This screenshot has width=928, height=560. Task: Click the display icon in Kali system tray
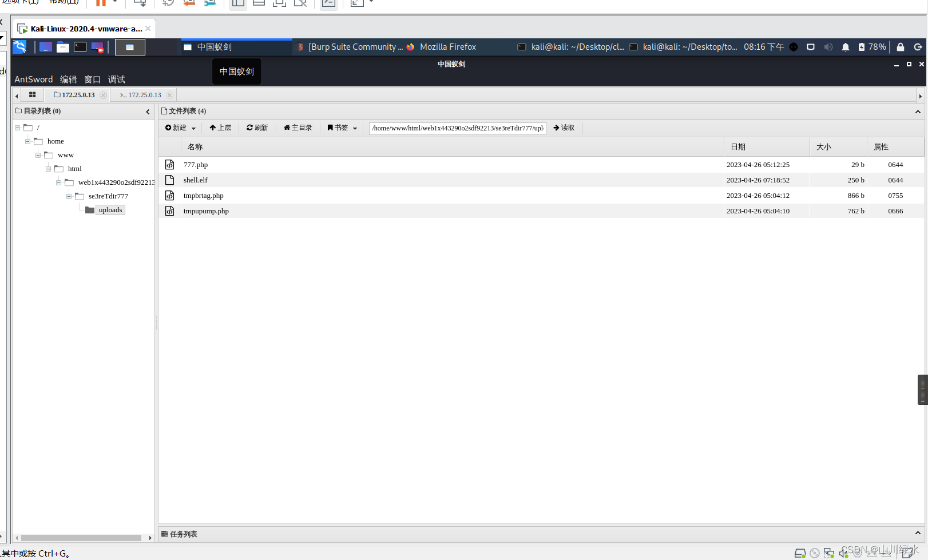811,47
